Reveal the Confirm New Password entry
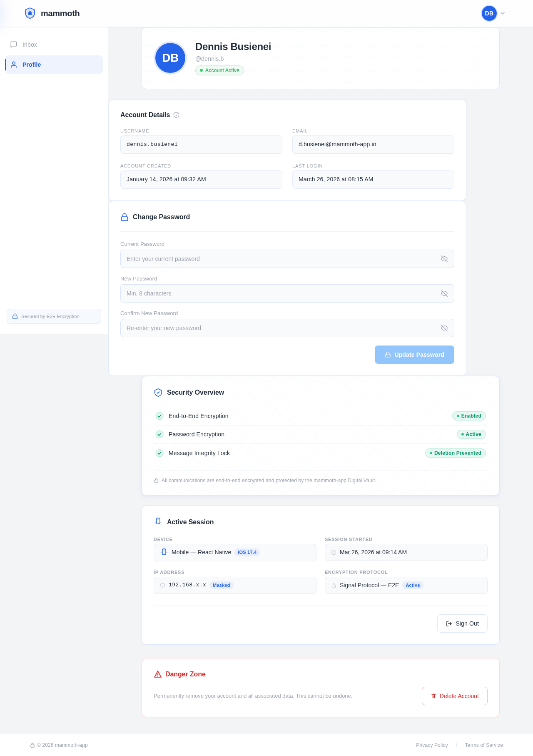 click(444, 328)
